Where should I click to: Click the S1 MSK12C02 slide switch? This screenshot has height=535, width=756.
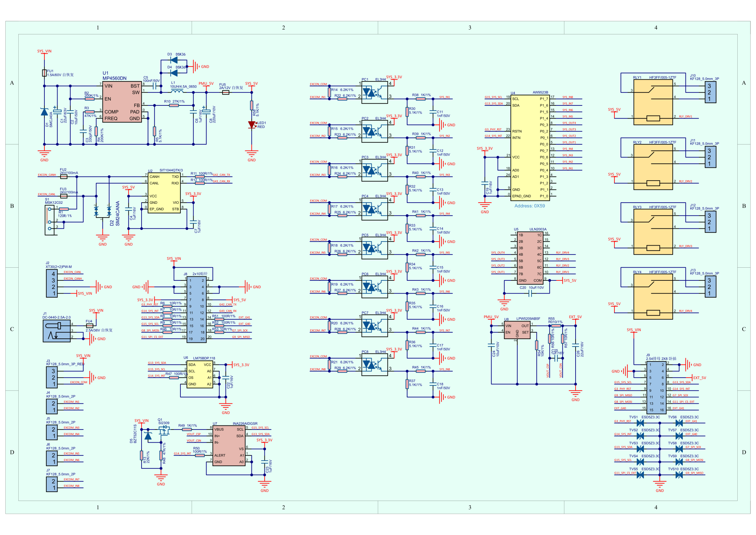(49, 220)
